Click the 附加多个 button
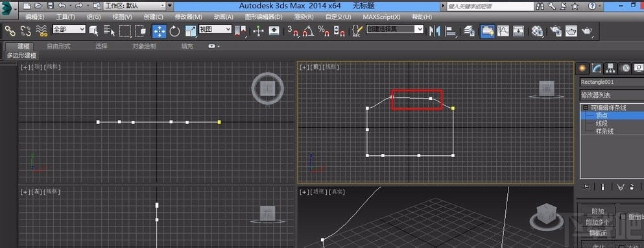Image resolution: width=644 pixels, height=248 pixels. point(597,222)
